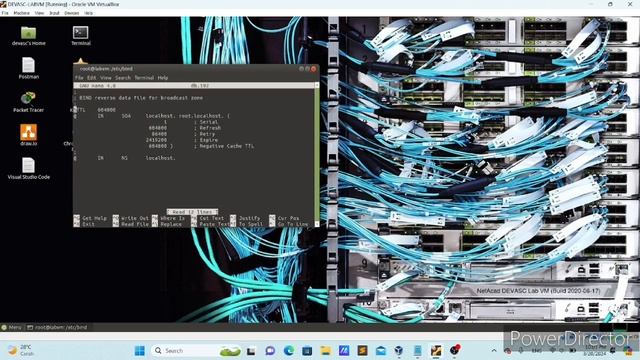Screen dimensions: 640x360
Task: Click the 'NS' record type text
Action: point(124,158)
